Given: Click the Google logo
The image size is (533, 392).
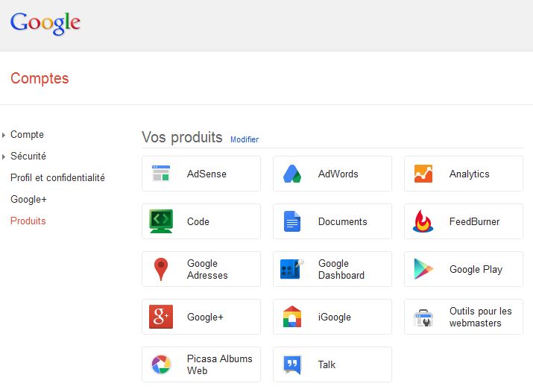Looking at the screenshot, I should tap(45, 23).
